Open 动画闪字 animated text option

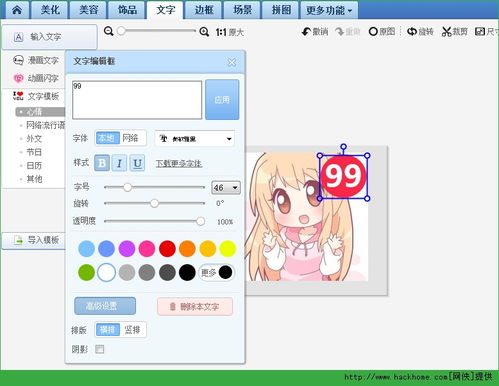click(x=36, y=78)
